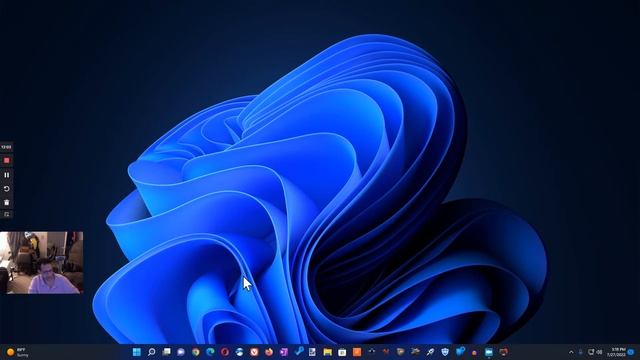Image resolution: width=640 pixels, height=360 pixels.
Task: Open the purple OneNote taskbar icon
Action: point(284,352)
